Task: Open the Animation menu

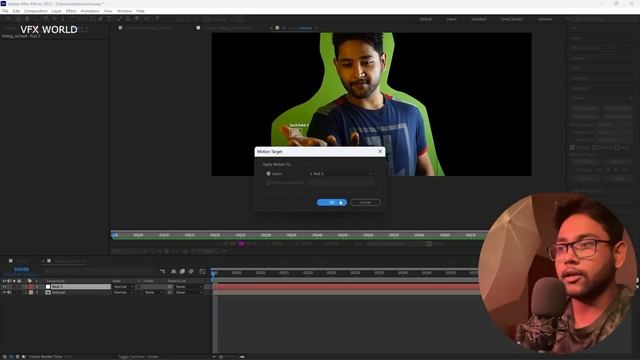Action: (90, 11)
